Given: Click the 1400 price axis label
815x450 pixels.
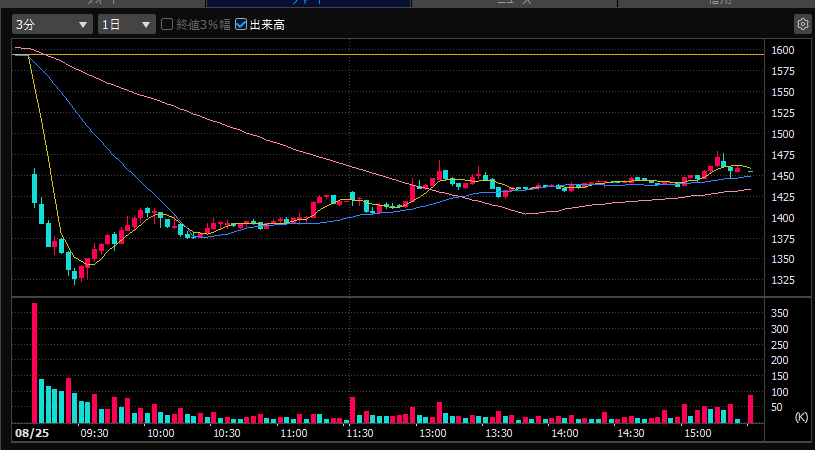Looking at the screenshot, I should click(x=783, y=218).
